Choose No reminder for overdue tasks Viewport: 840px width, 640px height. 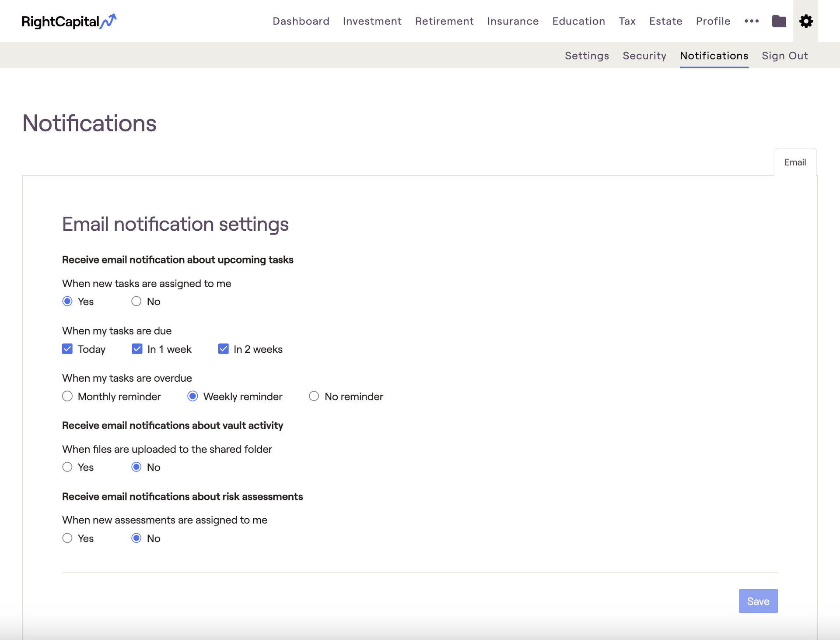click(314, 396)
